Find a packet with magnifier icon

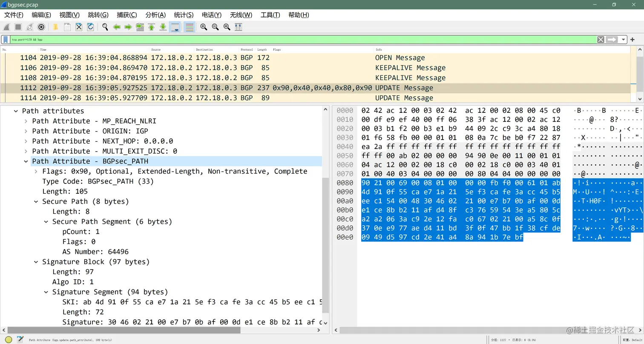click(x=105, y=27)
